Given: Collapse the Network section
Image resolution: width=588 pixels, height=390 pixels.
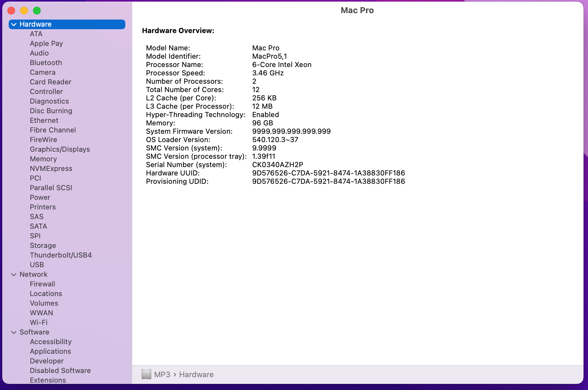Looking at the screenshot, I should (x=14, y=274).
